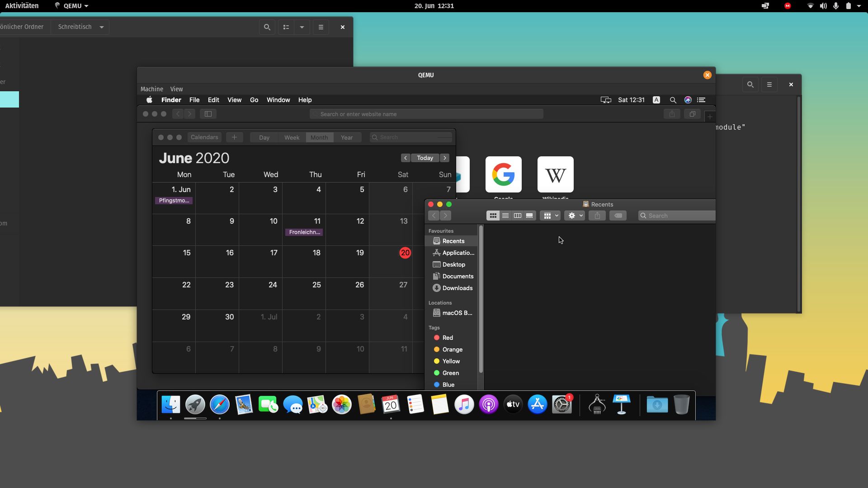Switch the calendar to Day view

(264, 137)
